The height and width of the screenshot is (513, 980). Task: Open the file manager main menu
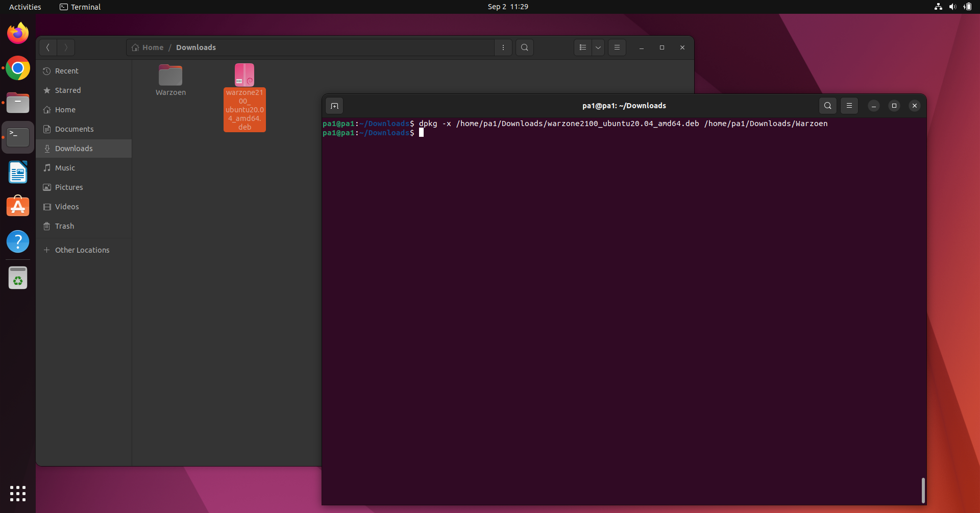617,47
